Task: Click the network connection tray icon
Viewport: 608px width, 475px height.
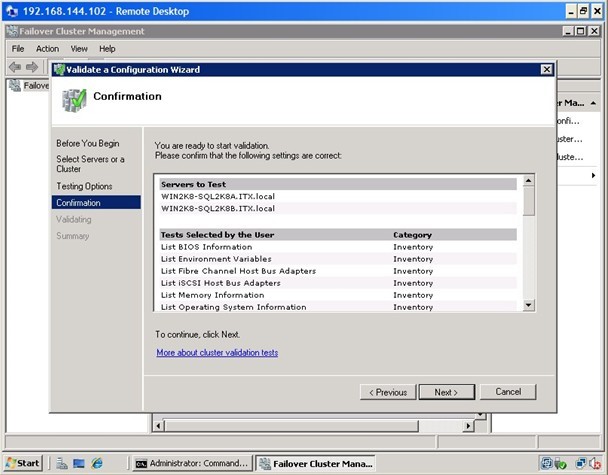Action: (581, 463)
